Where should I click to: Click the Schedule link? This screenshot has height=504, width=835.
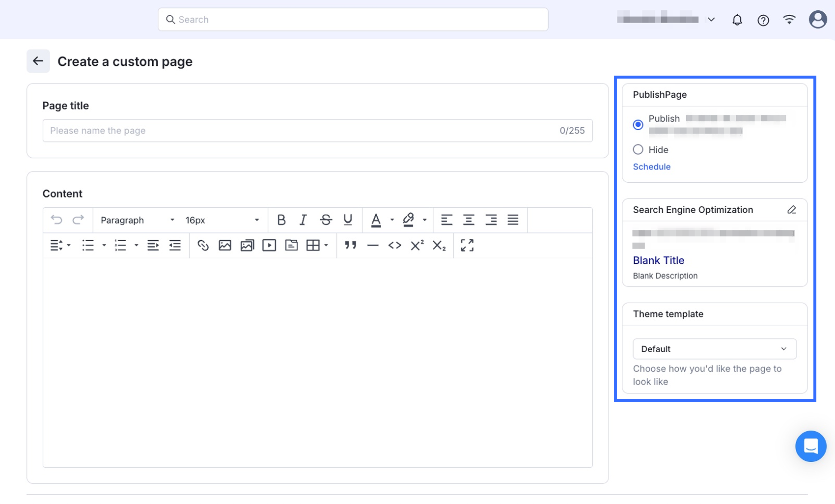[x=651, y=167]
